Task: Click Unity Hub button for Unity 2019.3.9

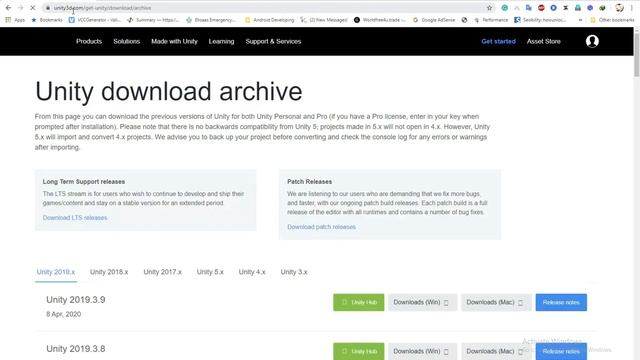Action: 358,302
